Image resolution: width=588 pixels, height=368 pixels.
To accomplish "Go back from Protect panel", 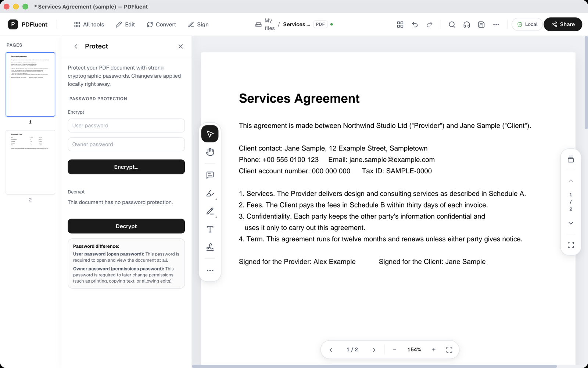I will coord(76,46).
